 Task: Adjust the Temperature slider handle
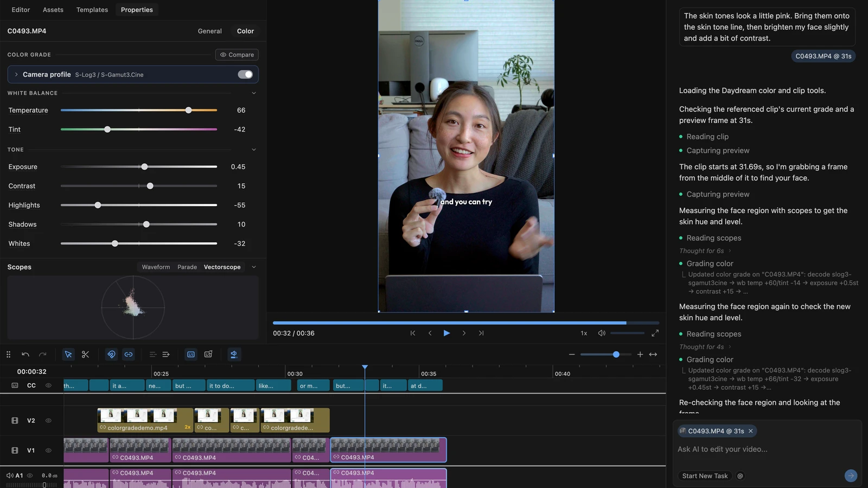coord(188,110)
